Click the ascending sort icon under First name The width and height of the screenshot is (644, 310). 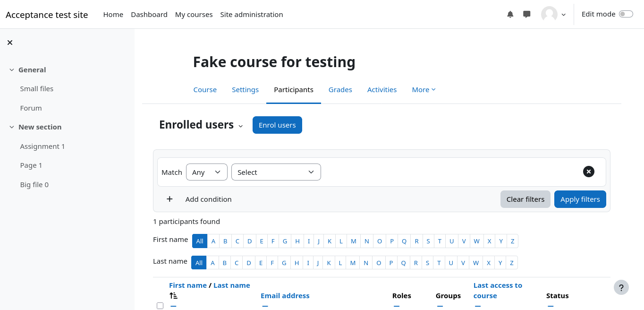173,296
